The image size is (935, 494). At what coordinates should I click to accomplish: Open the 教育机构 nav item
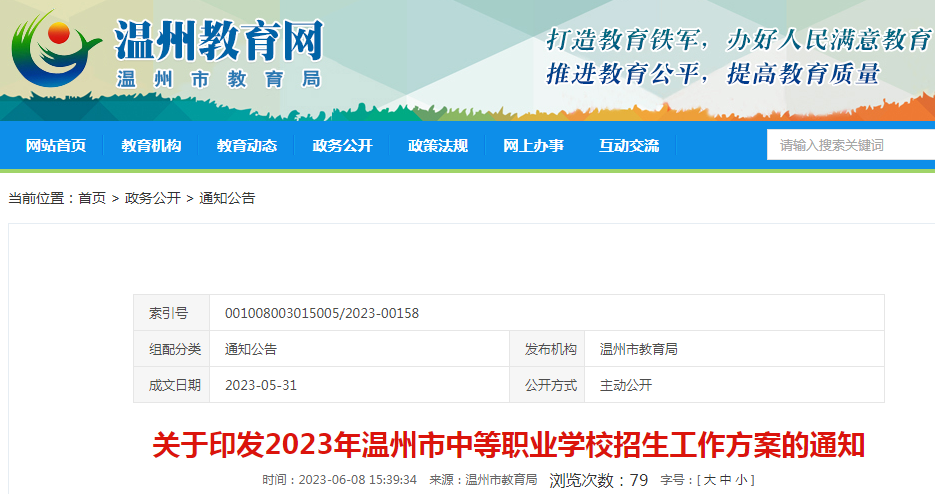click(x=151, y=146)
